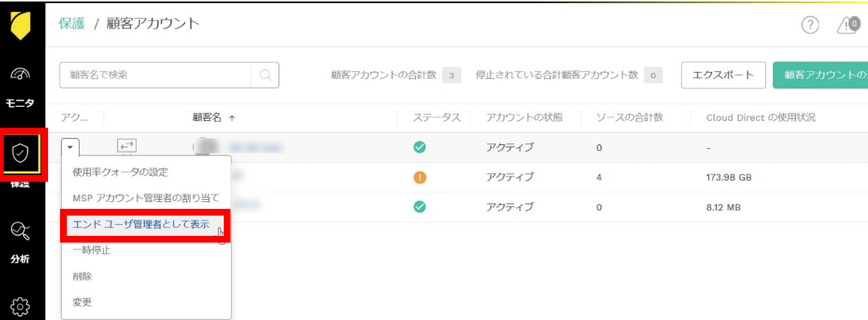Select 使用率クォータの設定 menu item
The width and height of the screenshot is (868, 320).
(x=120, y=172)
